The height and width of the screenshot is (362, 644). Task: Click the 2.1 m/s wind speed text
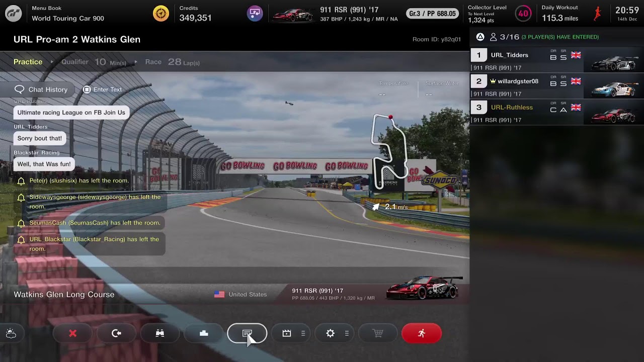coord(396,207)
